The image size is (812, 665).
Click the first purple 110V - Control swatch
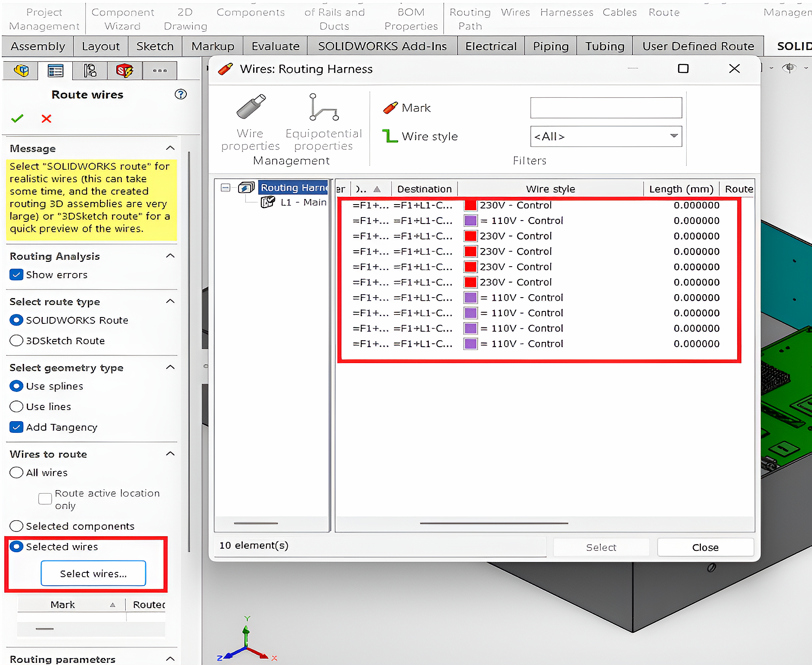tap(471, 221)
